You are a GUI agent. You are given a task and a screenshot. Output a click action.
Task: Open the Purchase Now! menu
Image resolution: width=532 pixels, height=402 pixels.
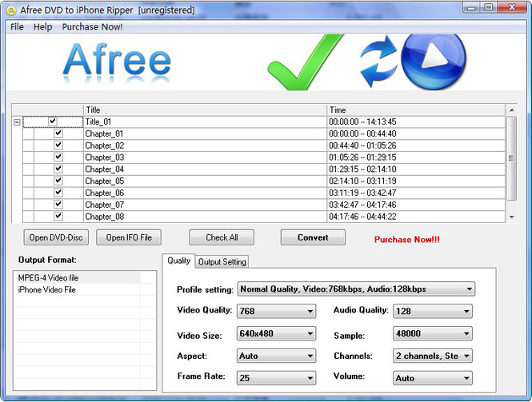pos(92,27)
